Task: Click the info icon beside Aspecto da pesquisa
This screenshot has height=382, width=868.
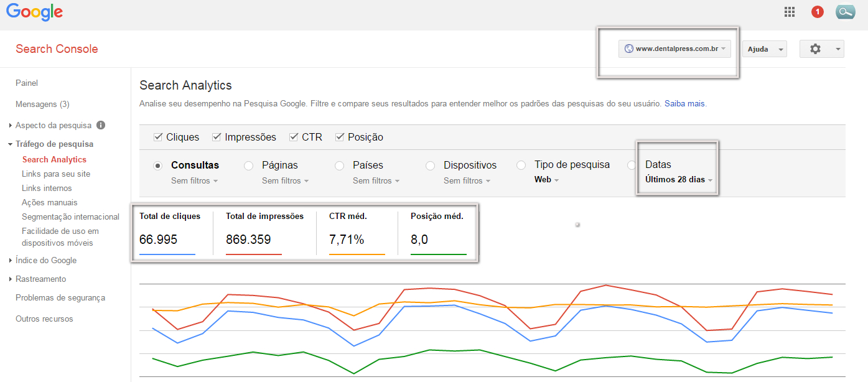Action: [x=101, y=125]
